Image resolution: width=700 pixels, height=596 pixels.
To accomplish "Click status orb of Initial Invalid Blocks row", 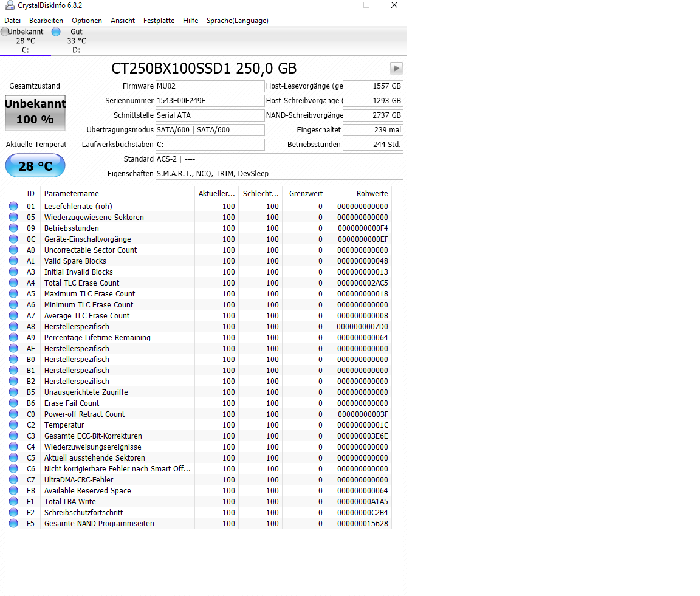I will (x=13, y=272).
